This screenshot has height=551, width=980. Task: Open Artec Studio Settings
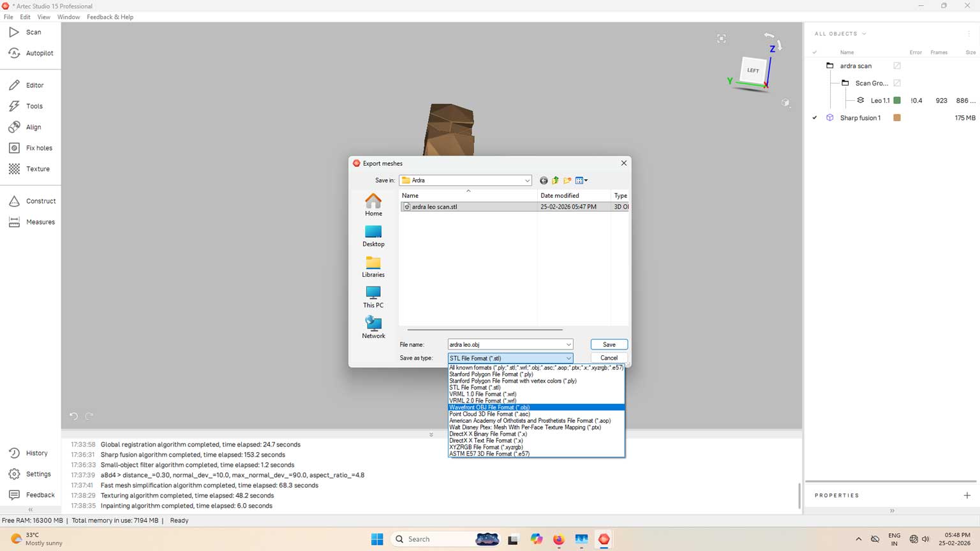30,474
